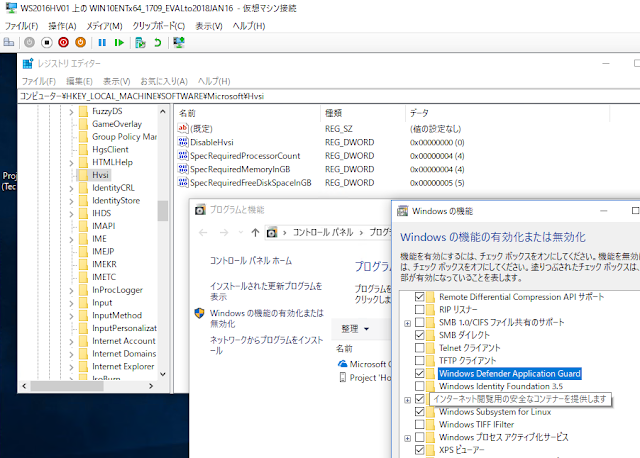Viewport: 640px width, 458px height.
Task: Check Windows Identity Foundation 3.5 checkbox
Action: (419, 386)
